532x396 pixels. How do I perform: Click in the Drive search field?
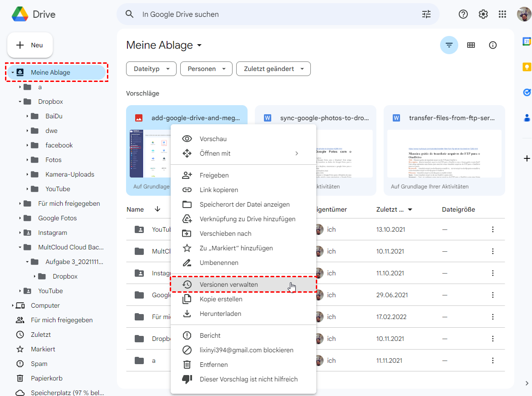(x=273, y=14)
